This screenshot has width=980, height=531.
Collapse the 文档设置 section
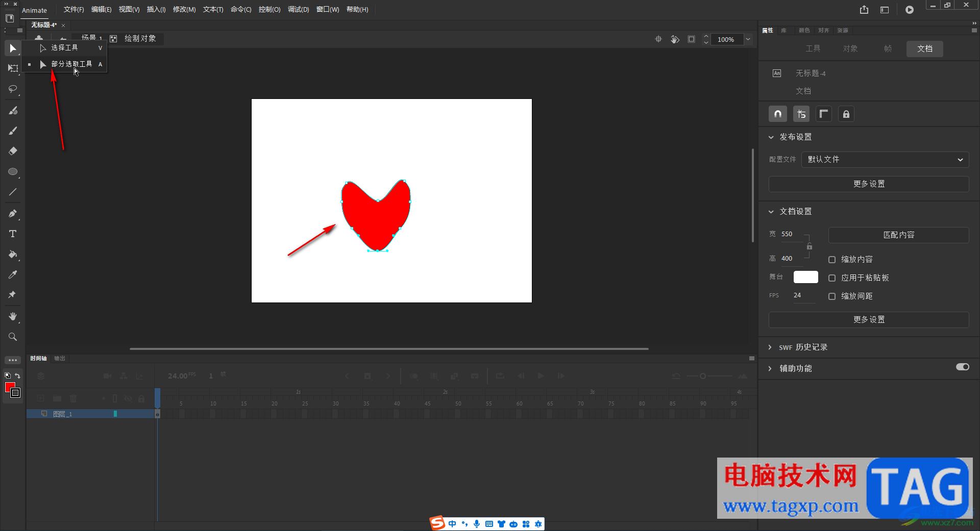(x=771, y=212)
